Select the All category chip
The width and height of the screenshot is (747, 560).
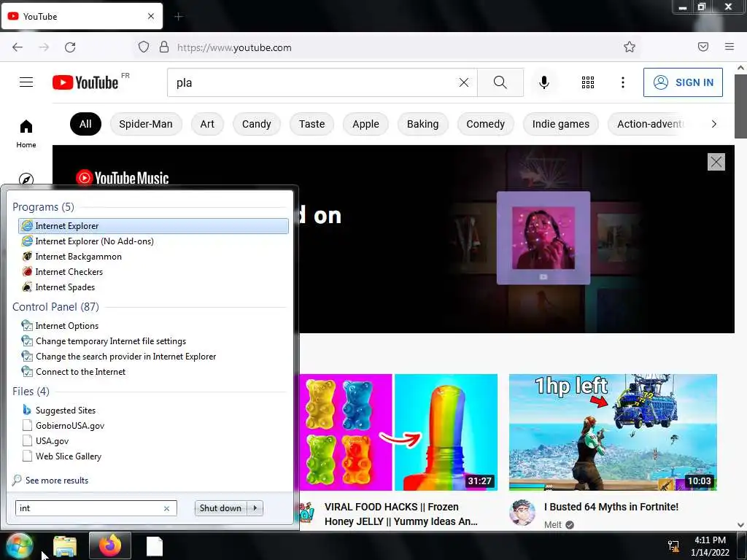[85, 124]
